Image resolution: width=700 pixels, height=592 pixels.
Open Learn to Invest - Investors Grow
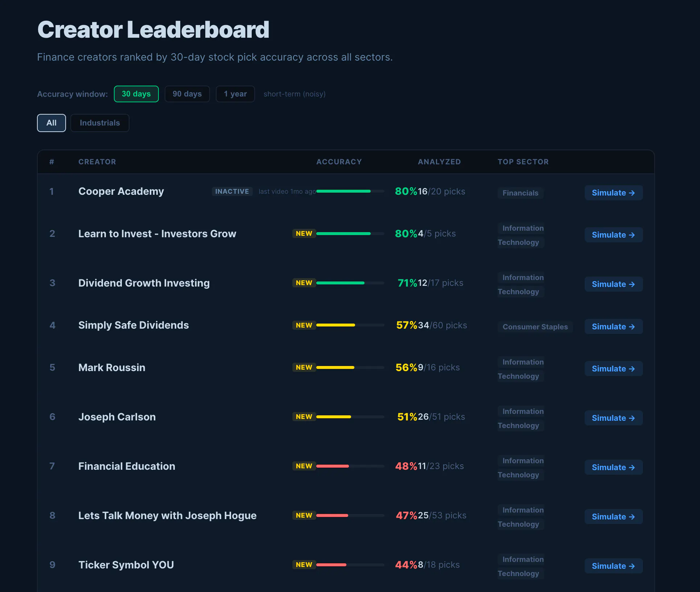(x=157, y=234)
